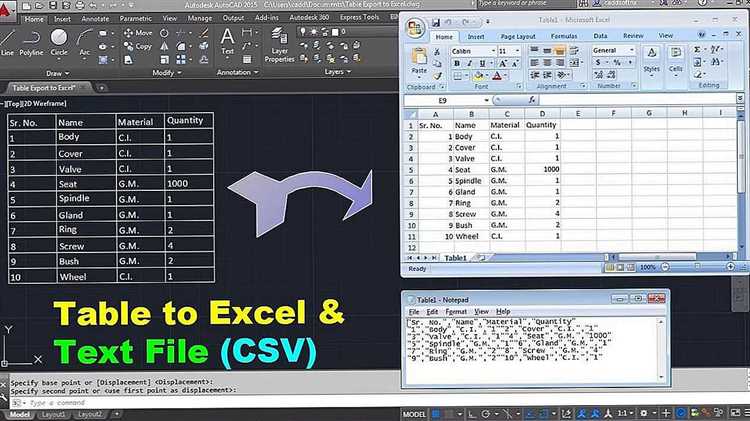Screen dimensions: 750x421
Task: Toggle Underline formatting in Excel
Action: [x=482, y=63]
